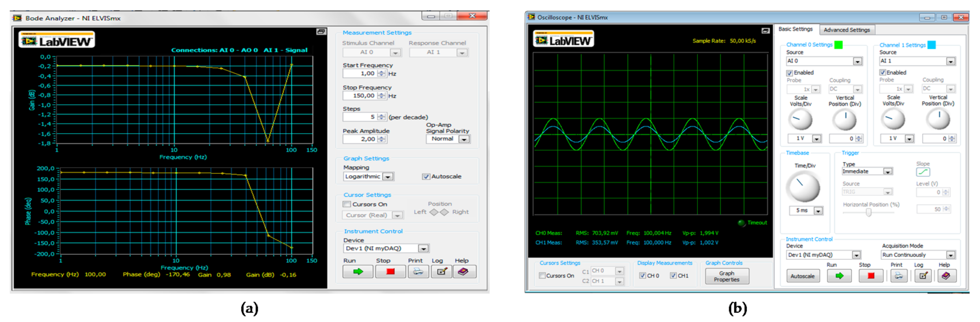Open the Oscilloscope Log tool

coord(923,276)
